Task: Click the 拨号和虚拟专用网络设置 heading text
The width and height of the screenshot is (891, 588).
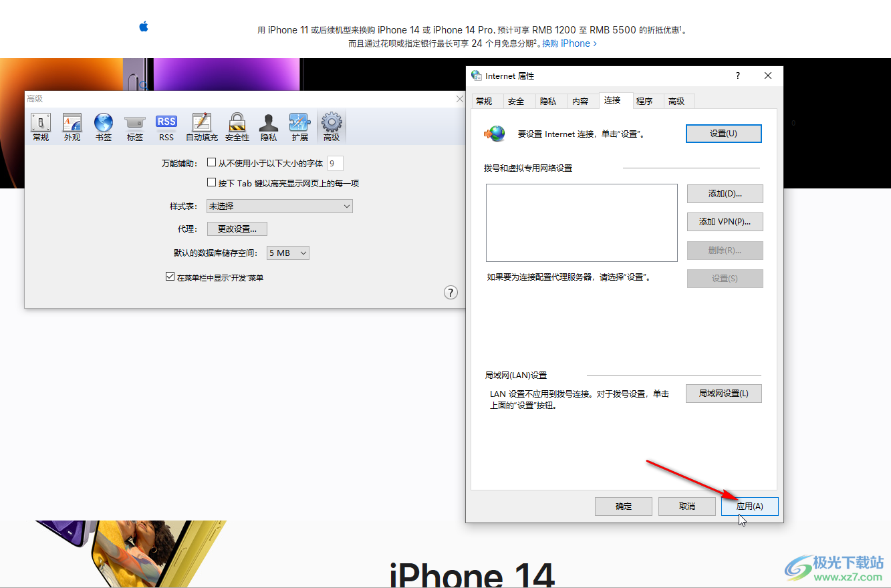Action: 528,168
